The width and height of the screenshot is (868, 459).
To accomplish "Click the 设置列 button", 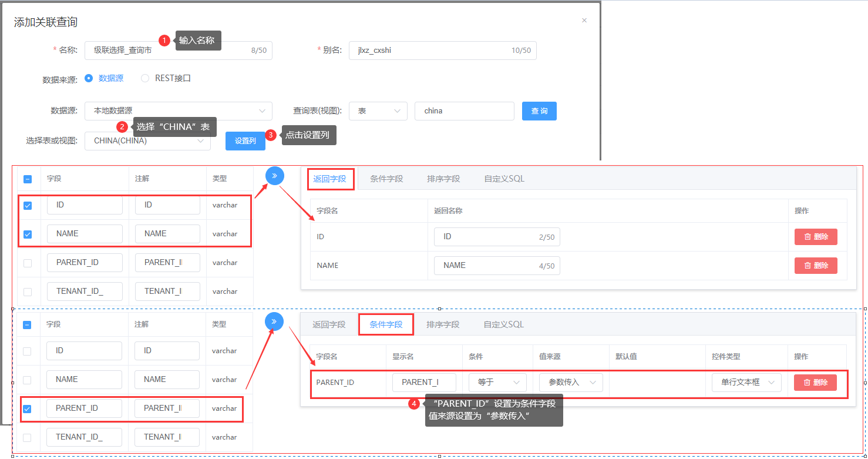I will 245,141.
